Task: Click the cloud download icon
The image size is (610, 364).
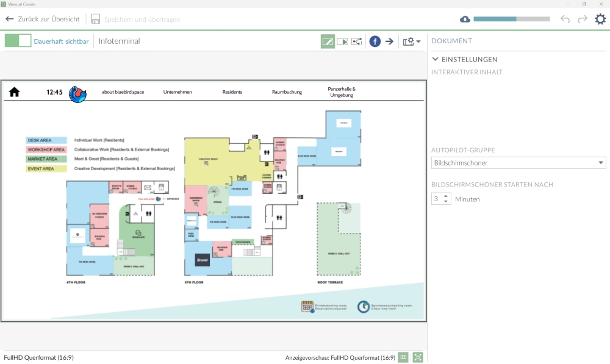Action: (465, 19)
